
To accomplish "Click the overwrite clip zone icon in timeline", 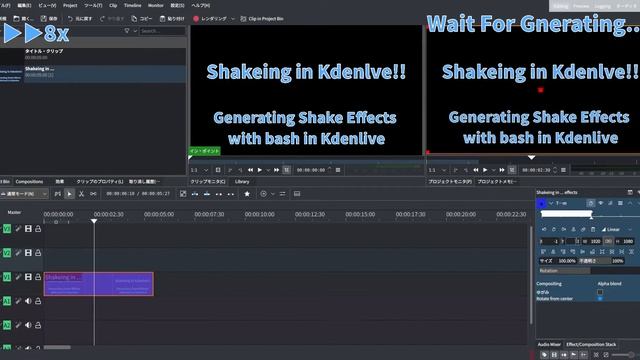I will [207, 194].
